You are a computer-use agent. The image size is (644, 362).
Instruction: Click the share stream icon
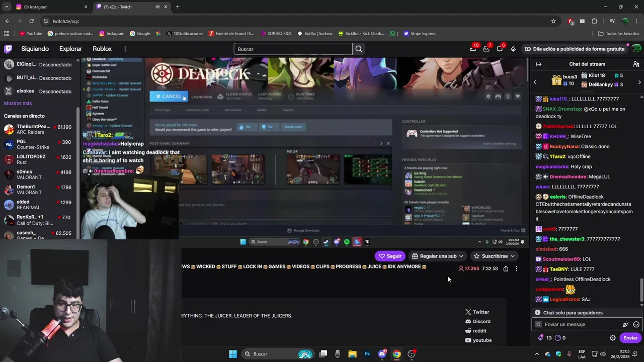click(506, 268)
